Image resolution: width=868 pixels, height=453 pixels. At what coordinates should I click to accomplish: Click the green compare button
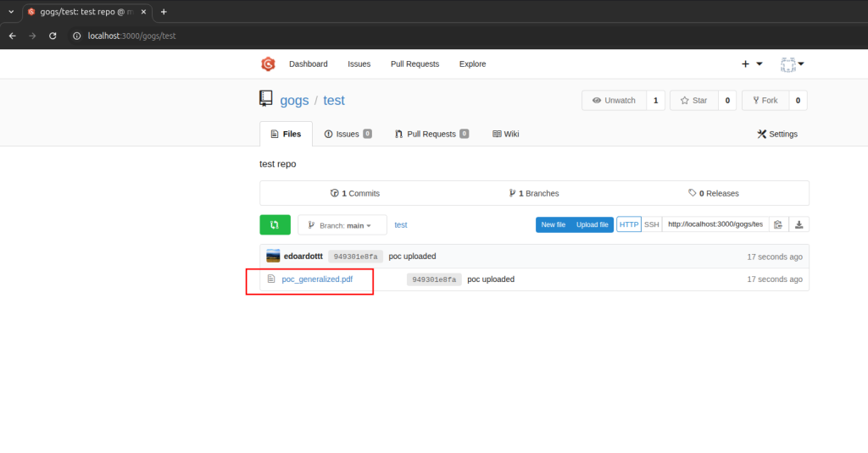pyautogui.click(x=275, y=225)
